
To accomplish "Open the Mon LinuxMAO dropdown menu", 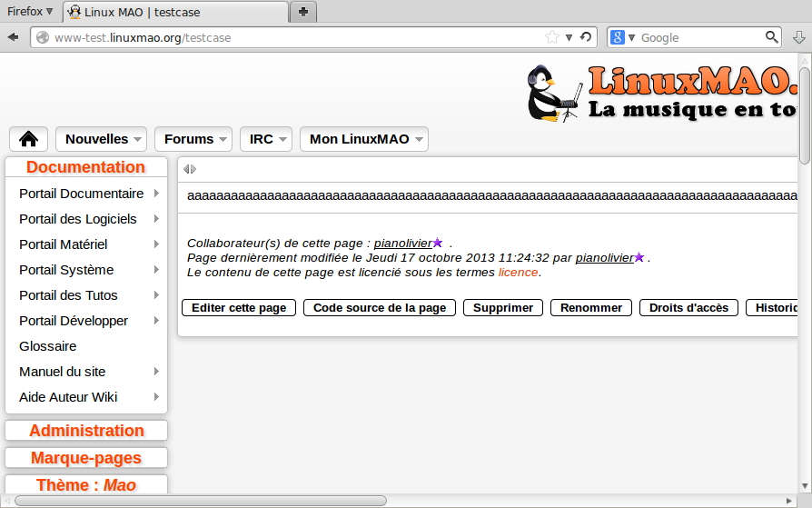I will coord(364,139).
